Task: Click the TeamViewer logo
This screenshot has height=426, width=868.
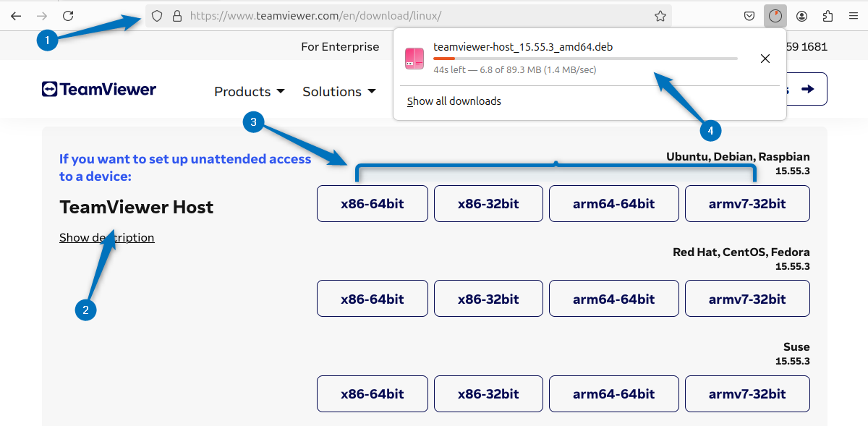Action: (98, 88)
